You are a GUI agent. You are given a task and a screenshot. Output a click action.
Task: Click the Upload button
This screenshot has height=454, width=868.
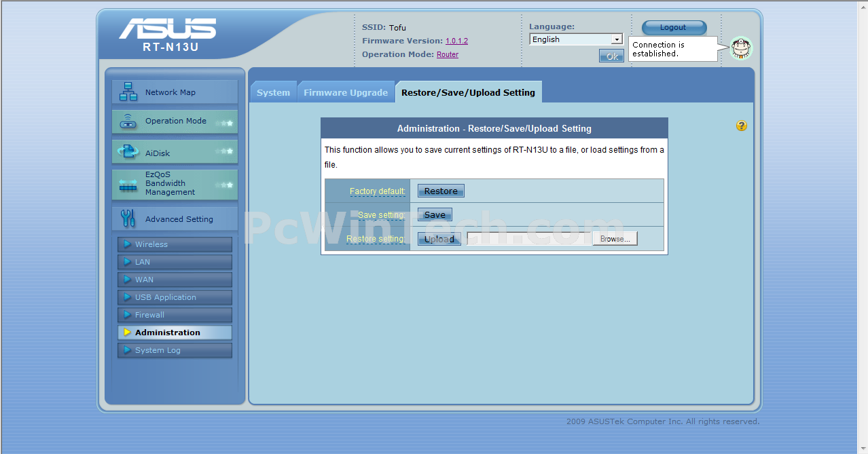click(439, 239)
